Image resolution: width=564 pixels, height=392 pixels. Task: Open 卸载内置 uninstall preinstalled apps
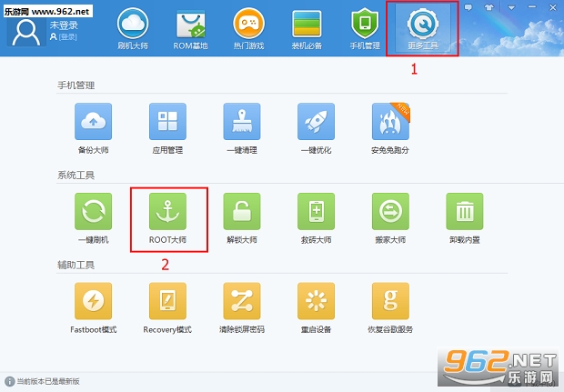(x=464, y=212)
